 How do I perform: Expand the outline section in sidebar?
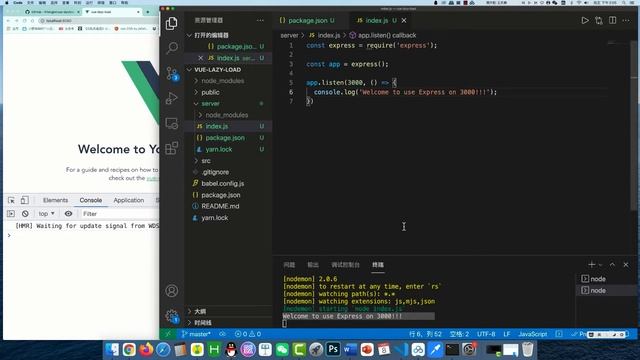pyautogui.click(x=229, y=311)
